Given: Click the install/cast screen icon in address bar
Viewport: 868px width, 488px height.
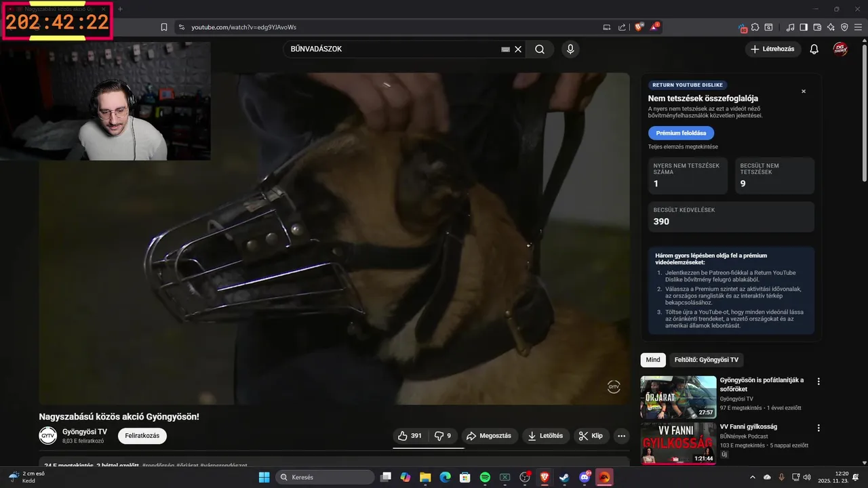Looking at the screenshot, I should (x=607, y=27).
